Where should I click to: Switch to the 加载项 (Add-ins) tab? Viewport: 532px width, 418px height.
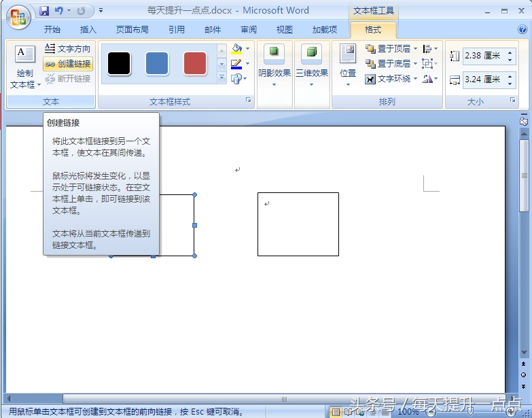(x=325, y=30)
